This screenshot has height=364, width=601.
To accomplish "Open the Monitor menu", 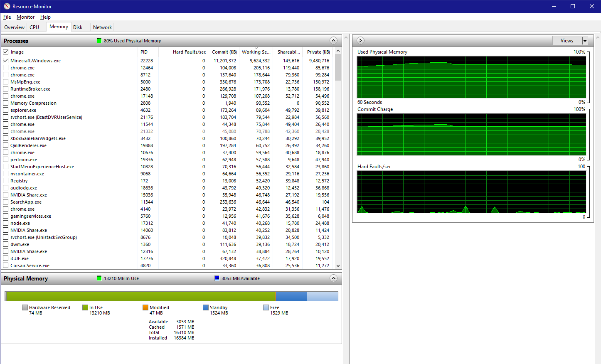I will [25, 17].
